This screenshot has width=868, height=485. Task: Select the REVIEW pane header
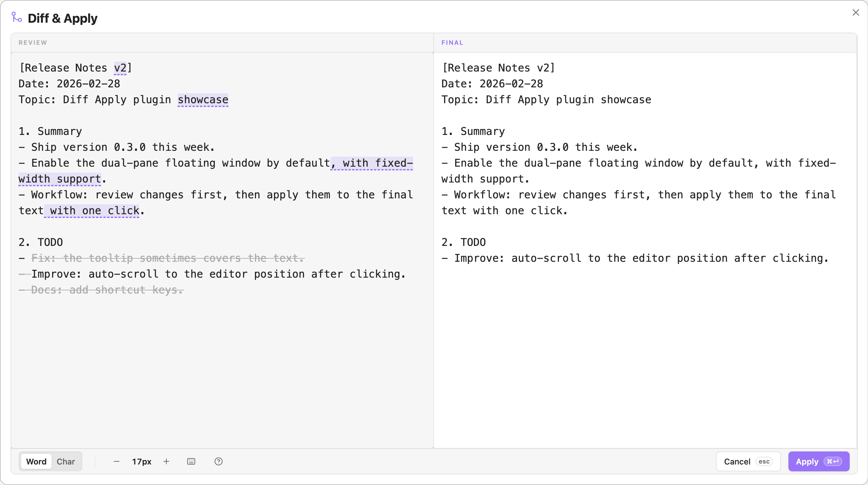pos(33,43)
